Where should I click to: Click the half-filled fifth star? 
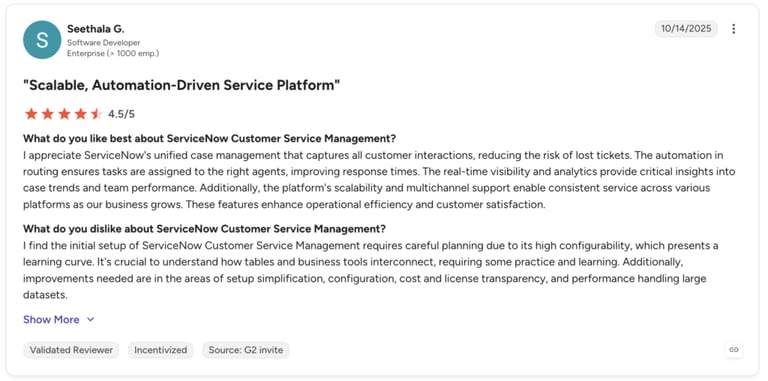(96, 114)
